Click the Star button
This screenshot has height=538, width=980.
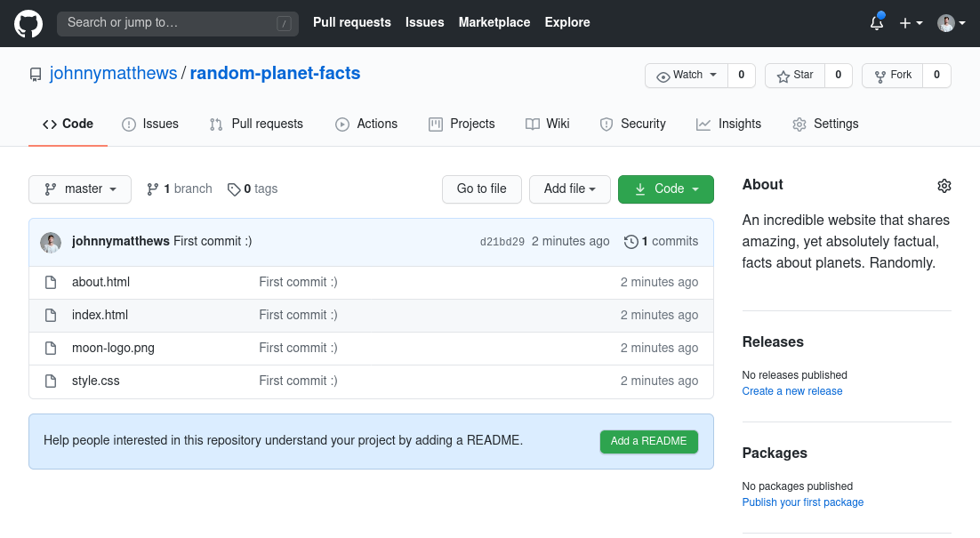click(x=794, y=75)
